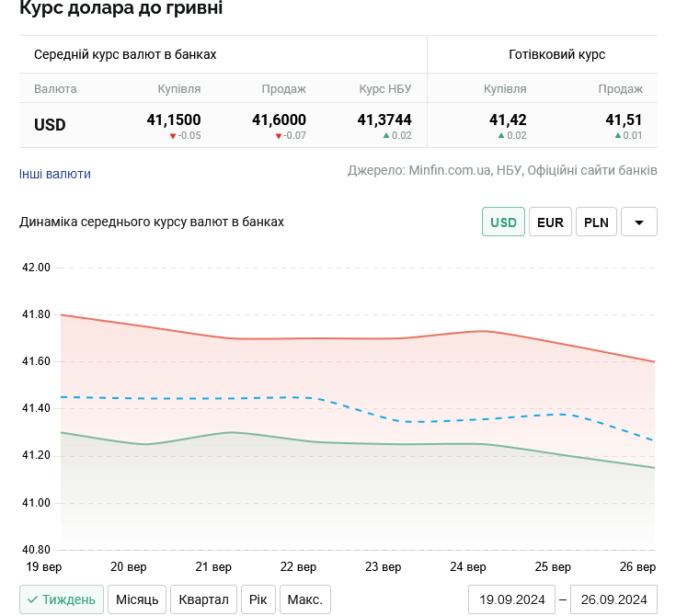Screen dimensions: 676x616
Task: Select the Тиждень period button
Action: point(62,600)
